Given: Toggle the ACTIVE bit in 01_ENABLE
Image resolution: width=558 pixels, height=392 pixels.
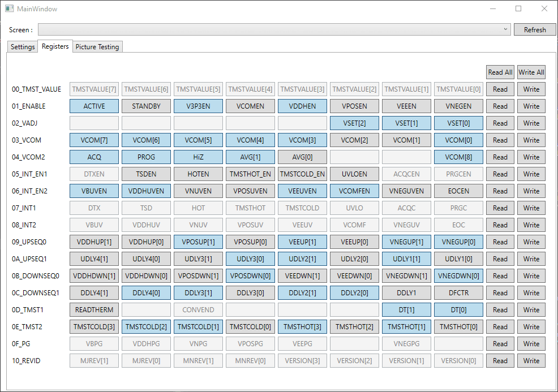Looking at the screenshot, I should pos(94,106).
